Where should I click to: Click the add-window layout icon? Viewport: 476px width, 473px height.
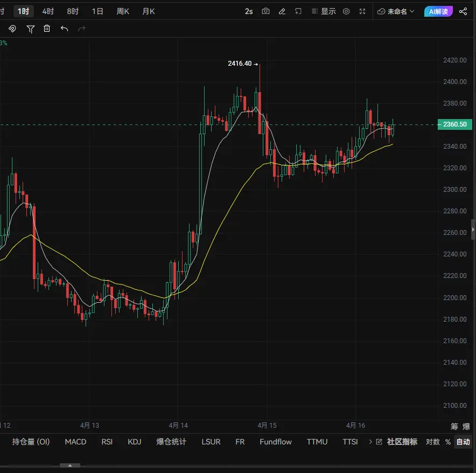point(298,11)
